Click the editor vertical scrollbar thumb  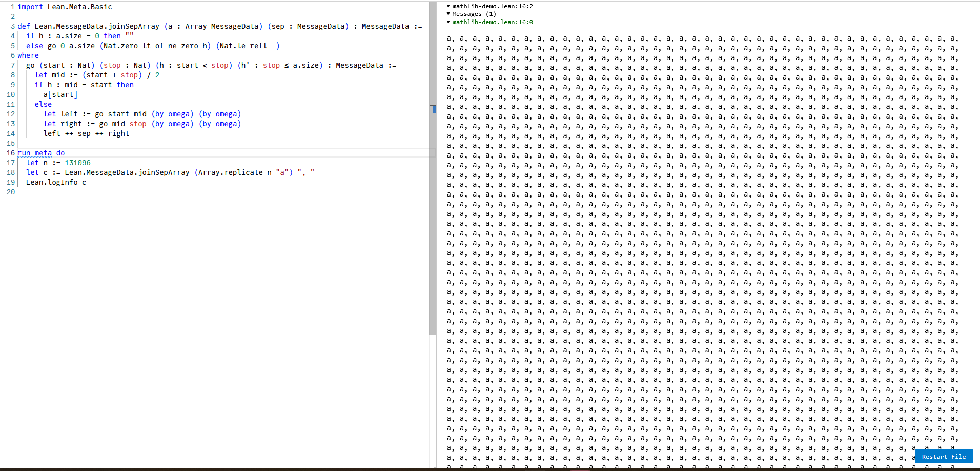tap(433, 205)
